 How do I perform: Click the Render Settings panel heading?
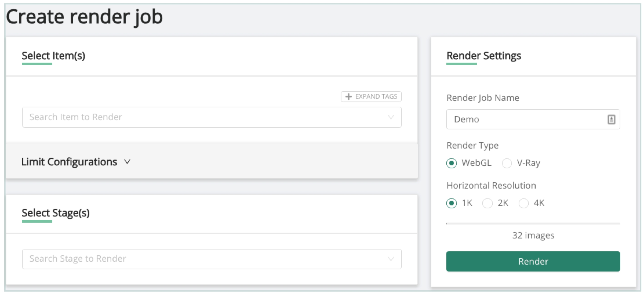tap(484, 55)
